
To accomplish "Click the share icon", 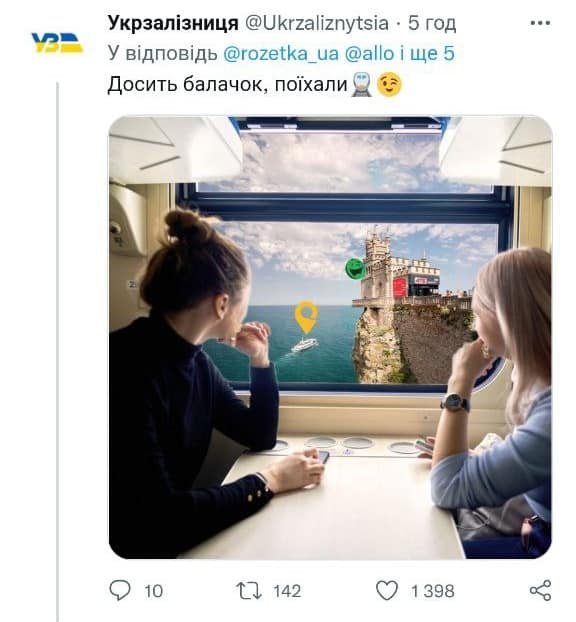I will (540, 590).
